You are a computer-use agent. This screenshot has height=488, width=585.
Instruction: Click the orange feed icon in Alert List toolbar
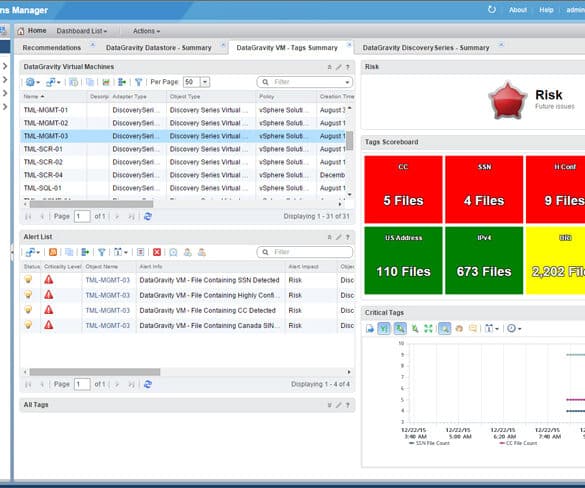(53, 253)
